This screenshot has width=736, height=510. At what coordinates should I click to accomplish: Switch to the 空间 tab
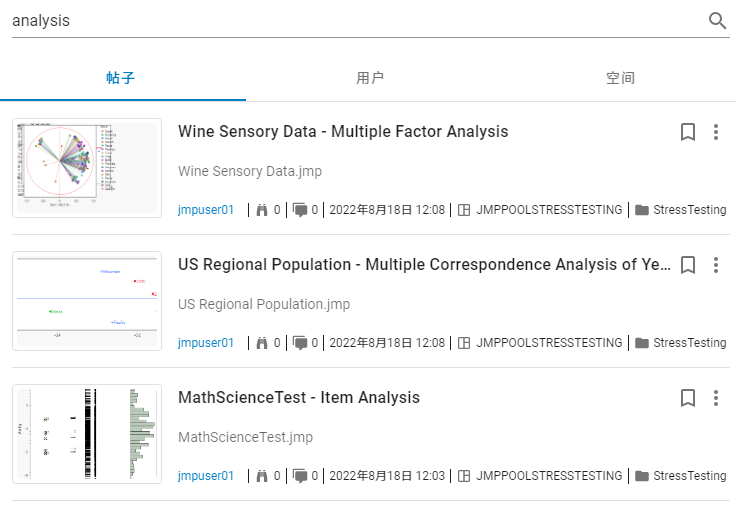[620, 78]
